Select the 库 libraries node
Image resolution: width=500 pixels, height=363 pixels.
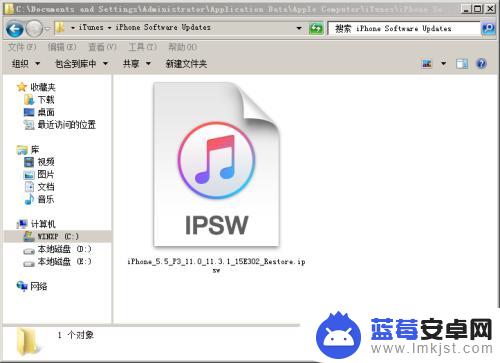point(35,150)
